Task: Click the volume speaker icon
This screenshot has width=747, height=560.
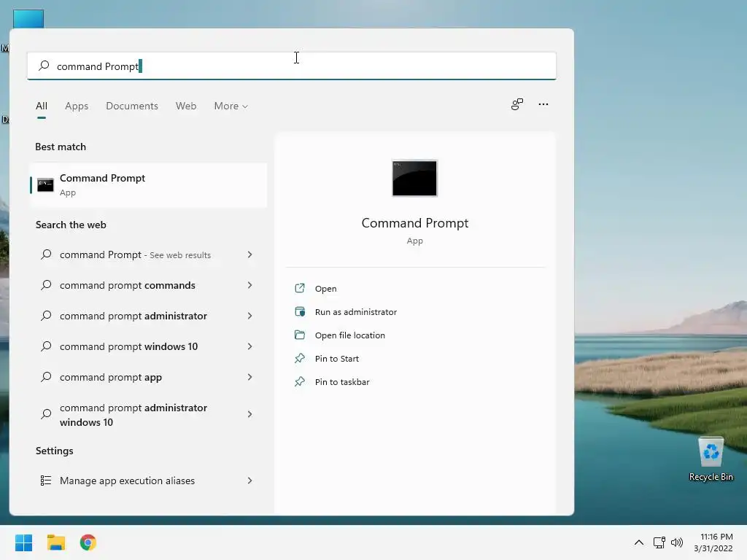Action: [x=676, y=542]
